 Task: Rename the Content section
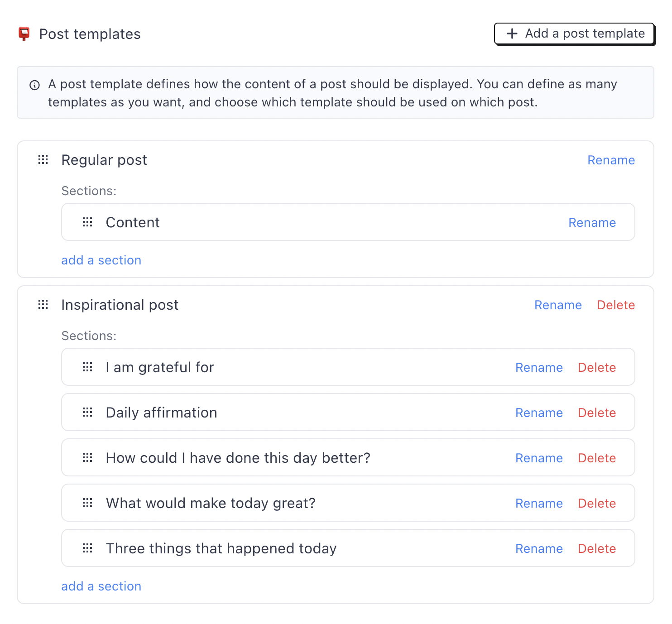592,223
